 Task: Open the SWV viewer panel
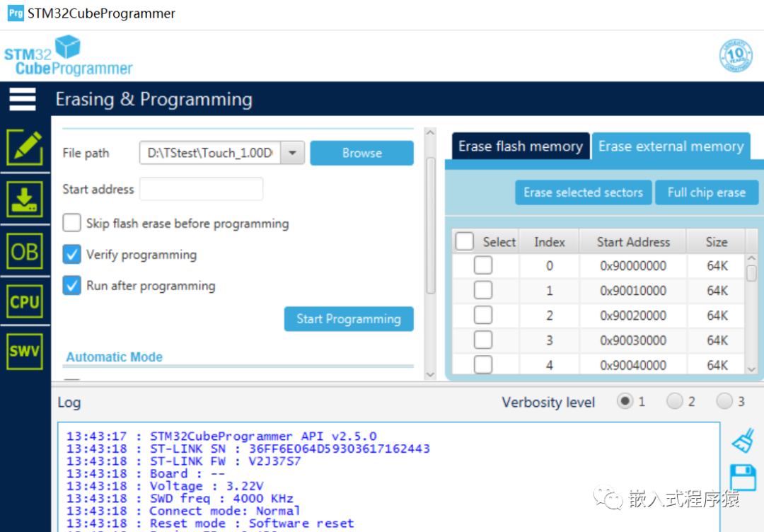click(x=23, y=351)
